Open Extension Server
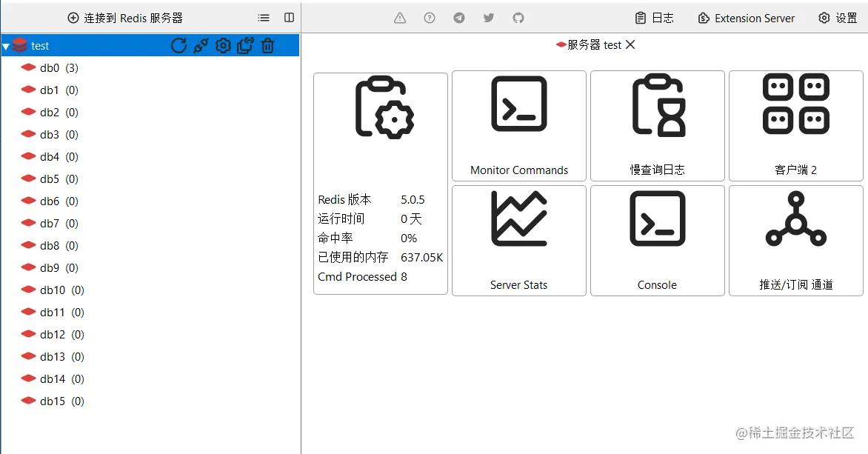This screenshot has width=868, height=454. (x=747, y=18)
